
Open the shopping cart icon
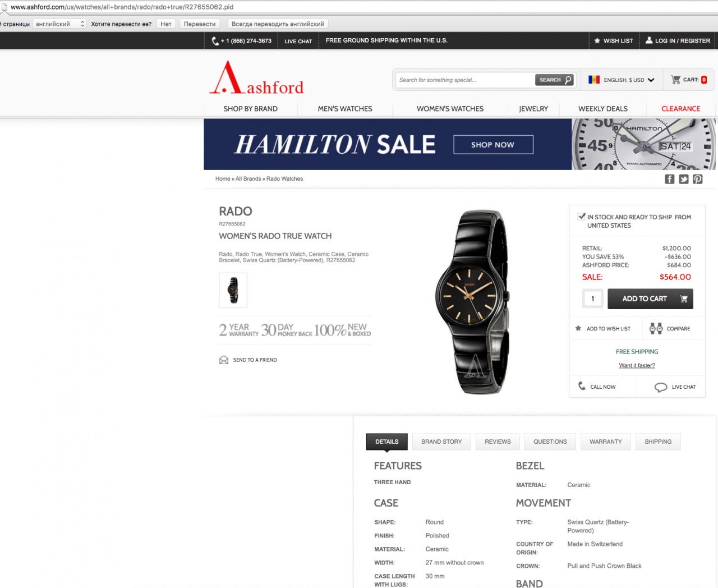[x=675, y=80]
